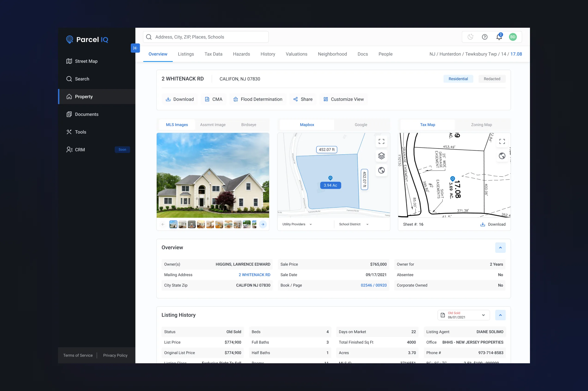Open the Tax Data tab
Viewport: 588px width, 391px height.
(x=213, y=54)
